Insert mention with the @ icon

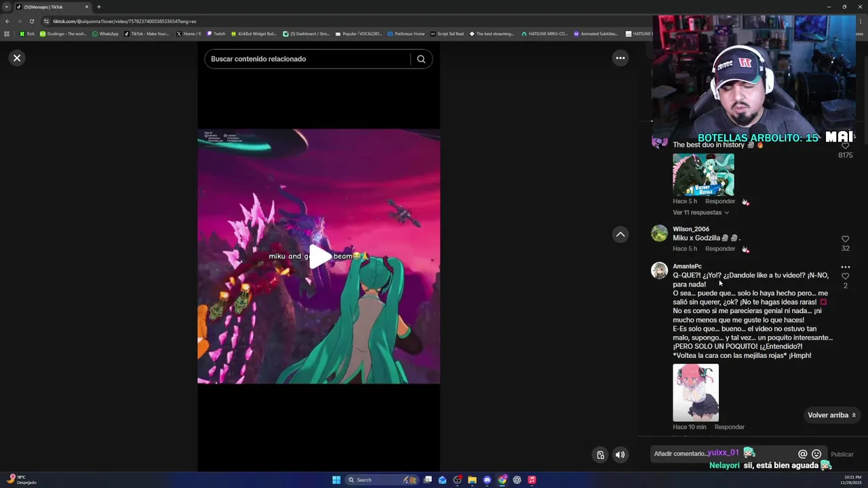(803, 454)
